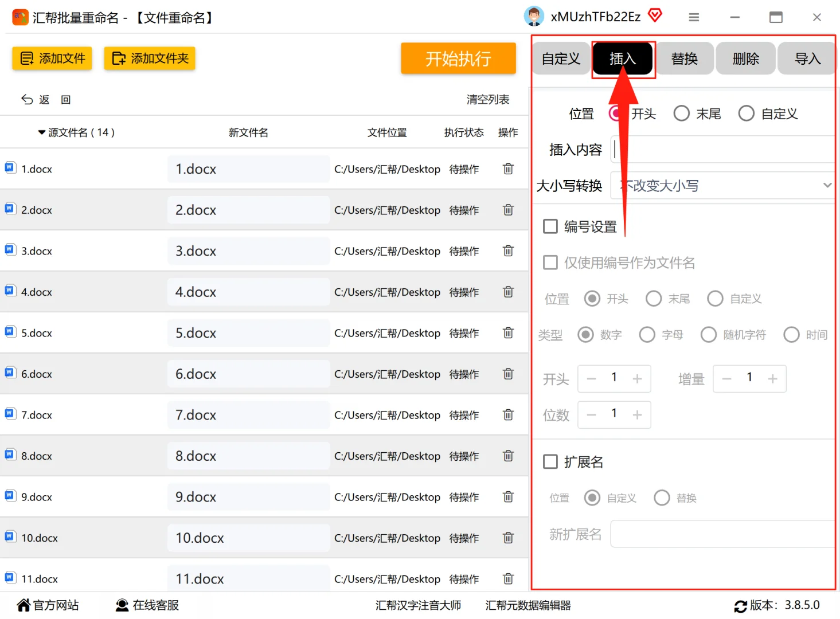Select the 随机字符 type radio option
Viewport: 840px width, 619px height.
pos(709,335)
